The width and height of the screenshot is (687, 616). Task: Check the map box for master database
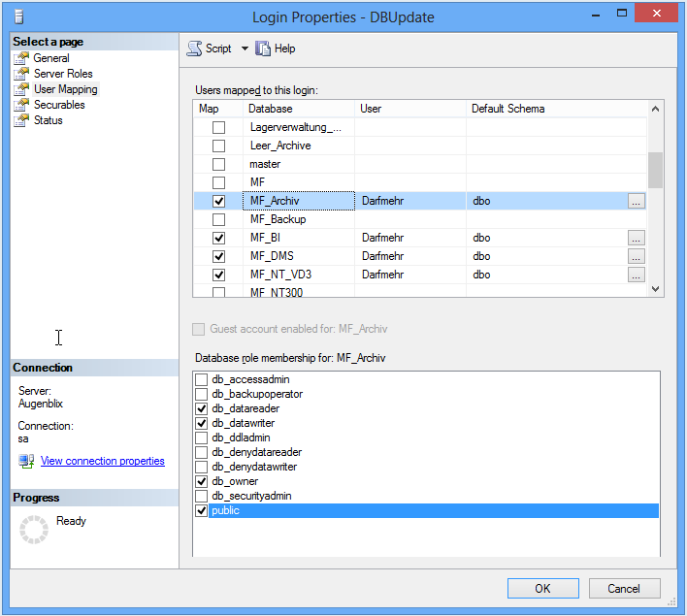[x=218, y=164]
